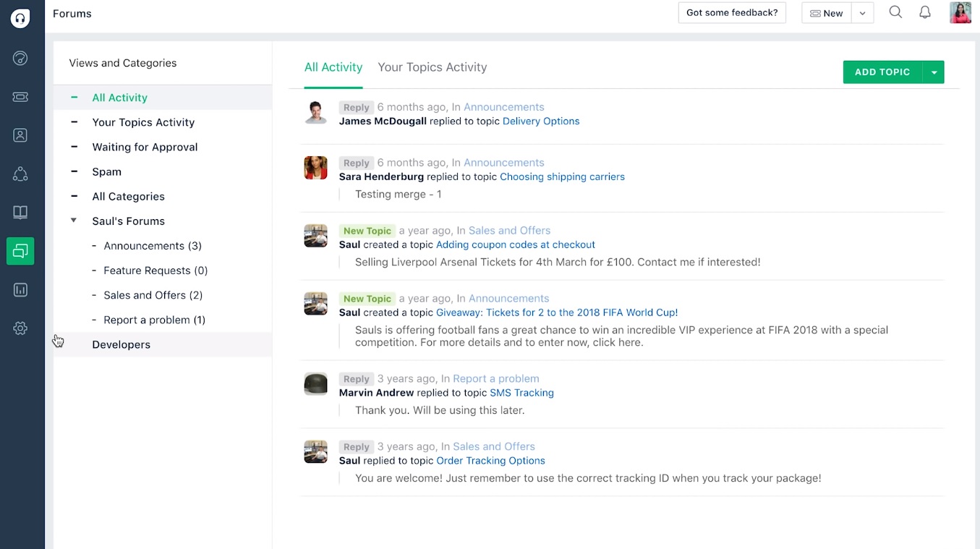Open the Knowledge Base book icon
980x549 pixels.
pos(20,212)
